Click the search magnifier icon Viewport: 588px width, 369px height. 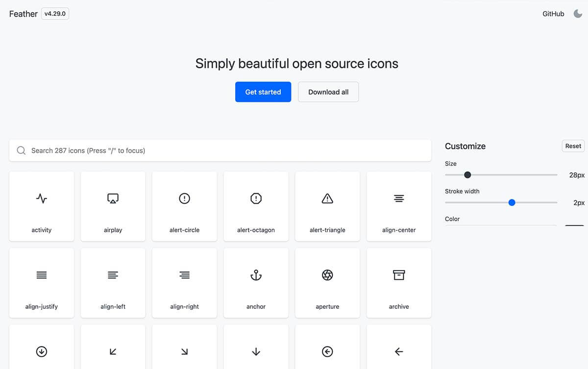(21, 150)
